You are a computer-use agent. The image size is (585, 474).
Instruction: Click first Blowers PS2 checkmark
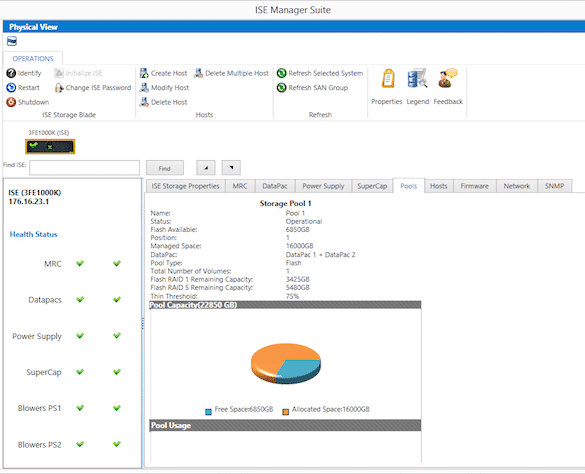[80, 444]
